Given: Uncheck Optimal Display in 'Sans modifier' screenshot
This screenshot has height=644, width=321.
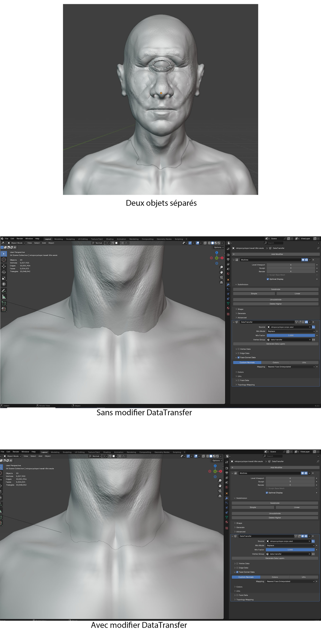Looking at the screenshot, I should coord(268,279).
